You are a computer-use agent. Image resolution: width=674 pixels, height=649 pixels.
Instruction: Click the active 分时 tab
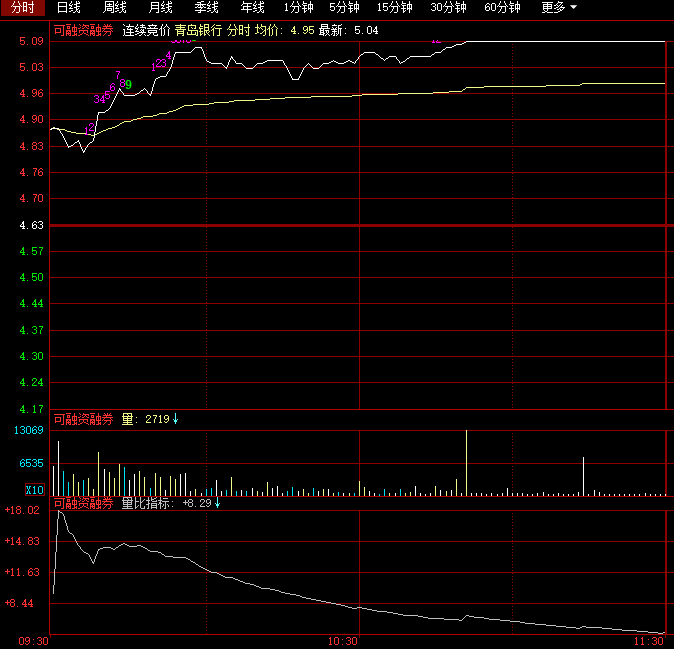(22, 8)
